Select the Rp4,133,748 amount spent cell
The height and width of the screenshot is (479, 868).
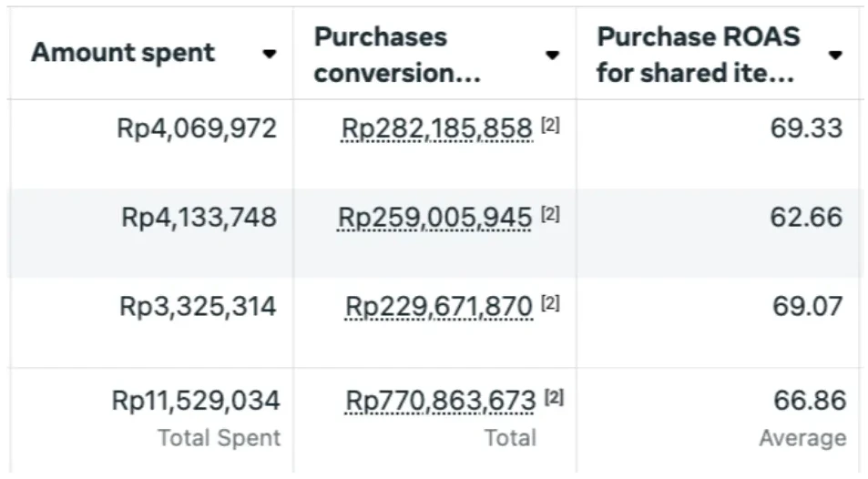tap(199, 217)
